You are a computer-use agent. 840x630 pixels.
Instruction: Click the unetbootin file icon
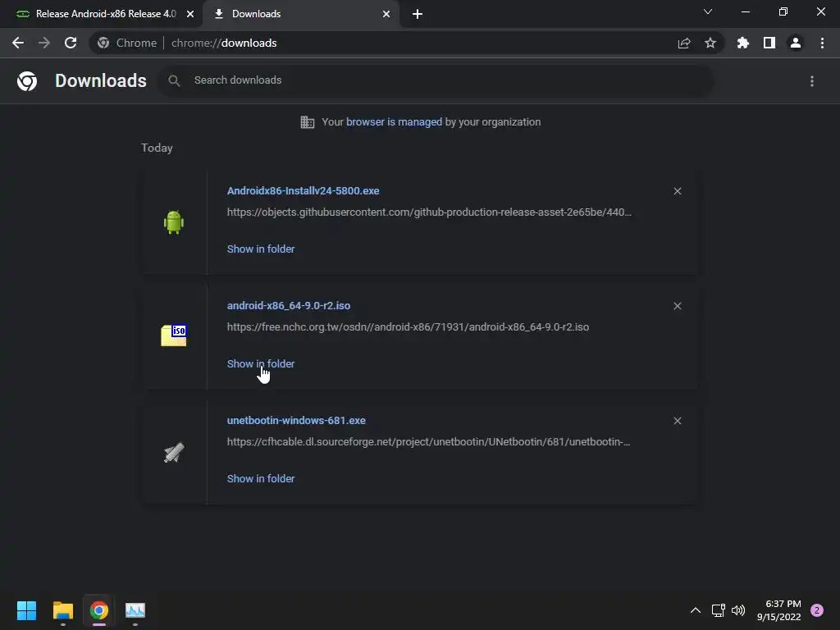pos(174,453)
